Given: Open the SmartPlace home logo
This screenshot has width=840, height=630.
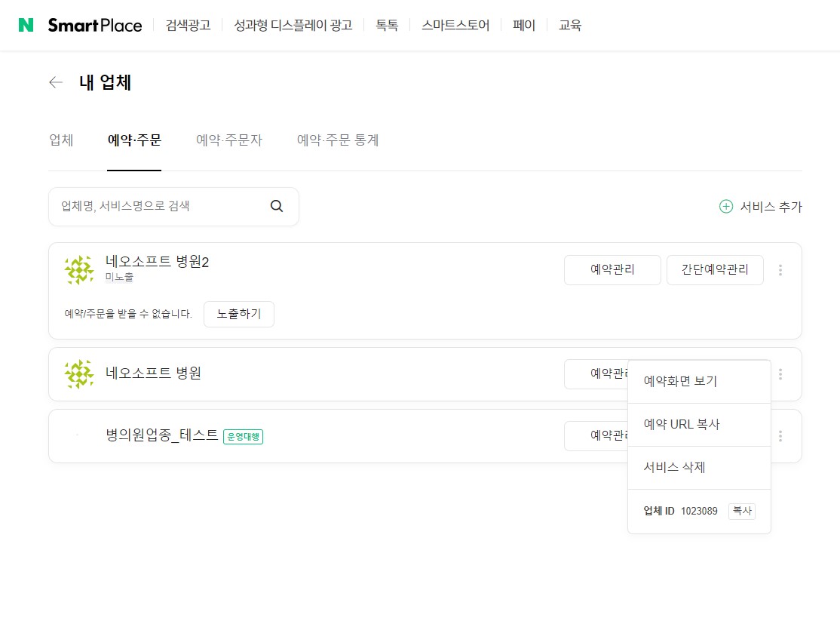Looking at the screenshot, I should pos(95,25).
